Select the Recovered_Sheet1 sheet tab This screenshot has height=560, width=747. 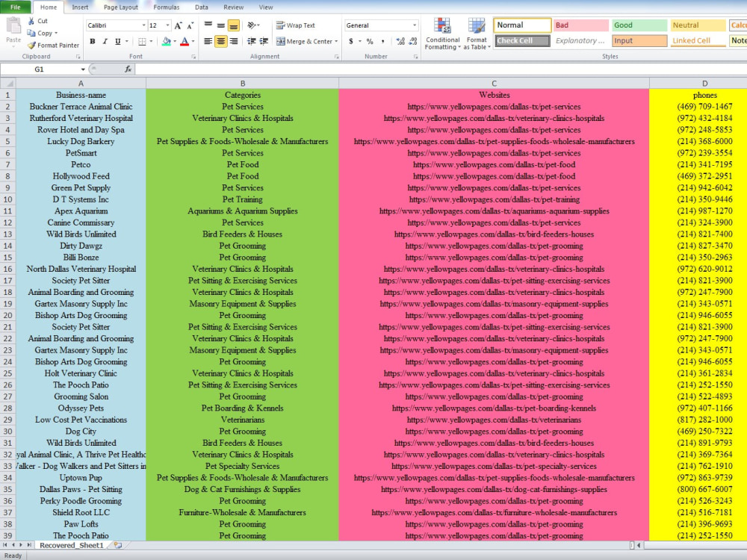pos(72,545)
